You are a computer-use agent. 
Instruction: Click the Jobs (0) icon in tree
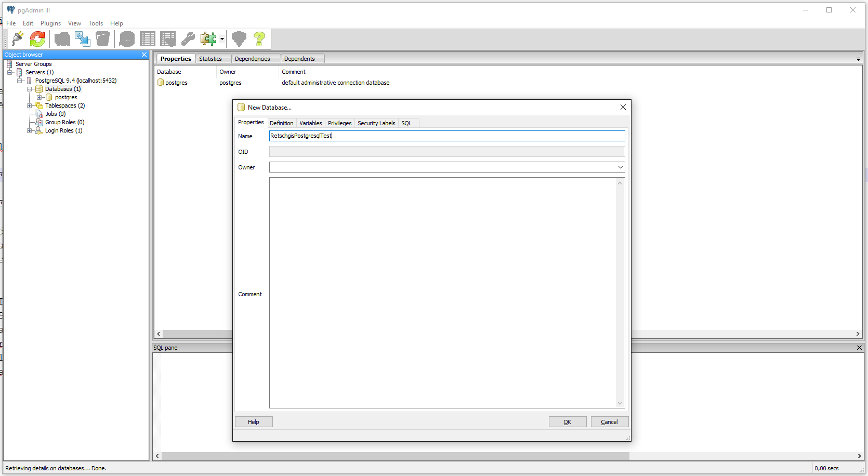39,114
